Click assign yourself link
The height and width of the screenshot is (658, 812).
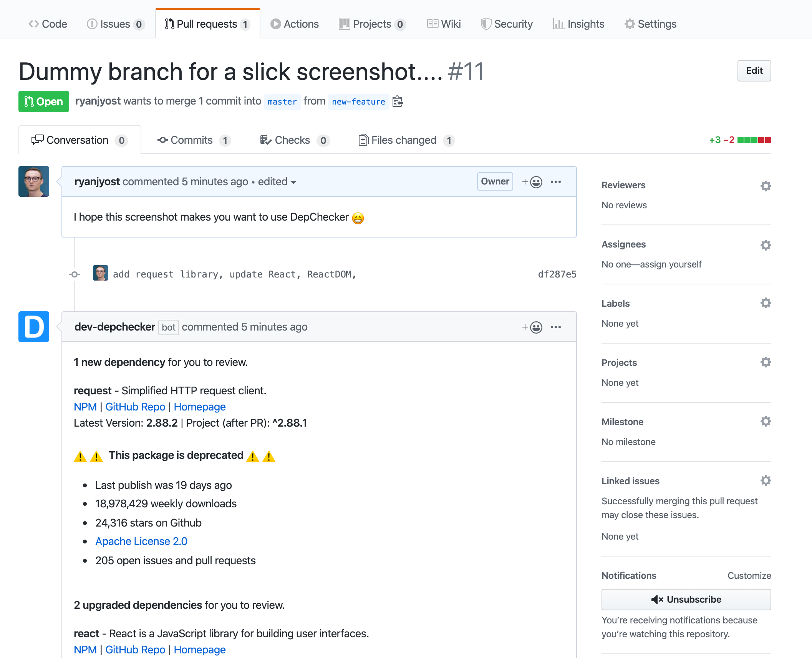[x=671, y=264]
